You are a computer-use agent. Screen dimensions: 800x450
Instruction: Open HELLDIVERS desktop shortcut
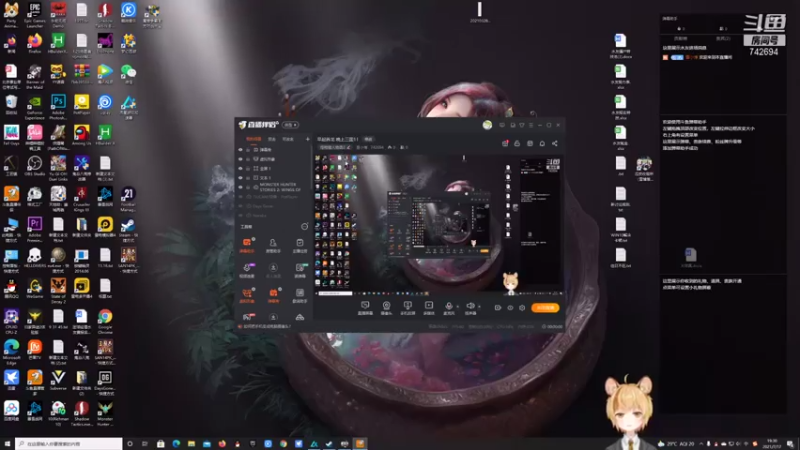[35, 258]
